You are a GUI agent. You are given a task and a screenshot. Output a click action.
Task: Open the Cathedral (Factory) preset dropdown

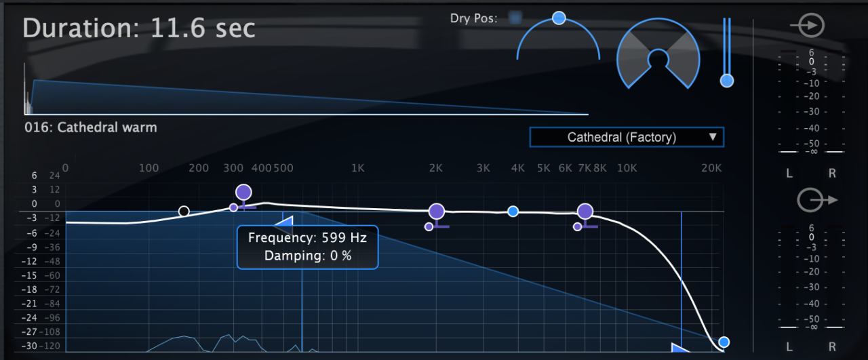point(627,138)
